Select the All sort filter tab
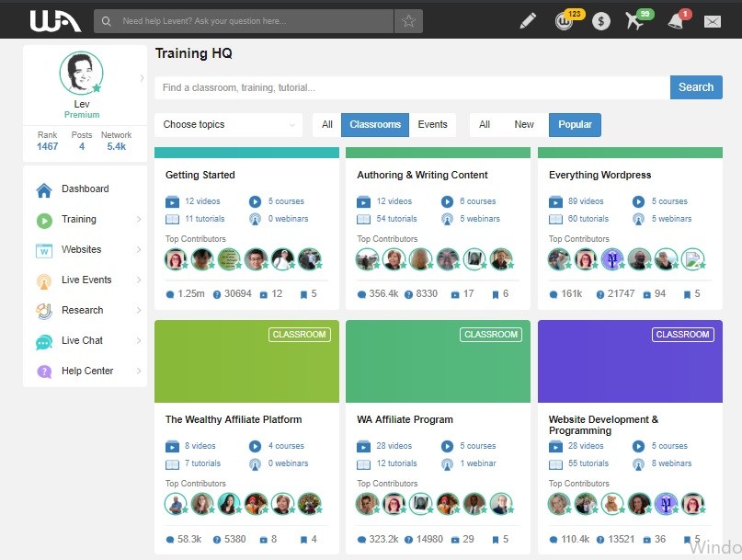 click(485, 124)
